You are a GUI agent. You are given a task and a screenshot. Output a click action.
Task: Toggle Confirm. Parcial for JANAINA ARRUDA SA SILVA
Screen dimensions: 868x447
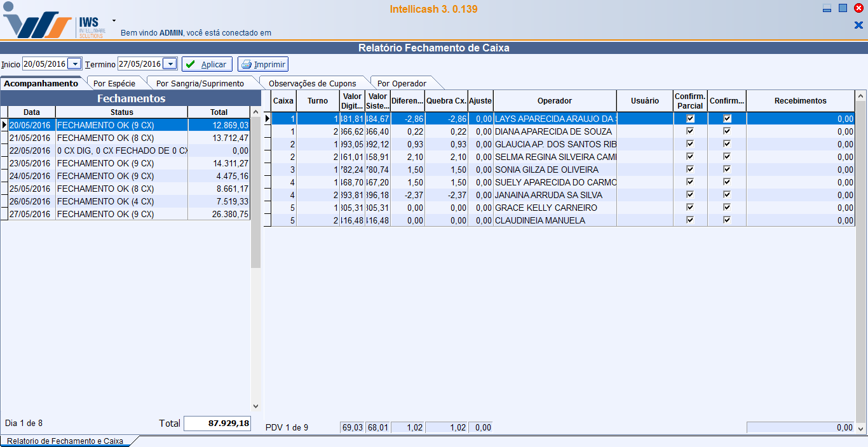click(x=690, y=195)
